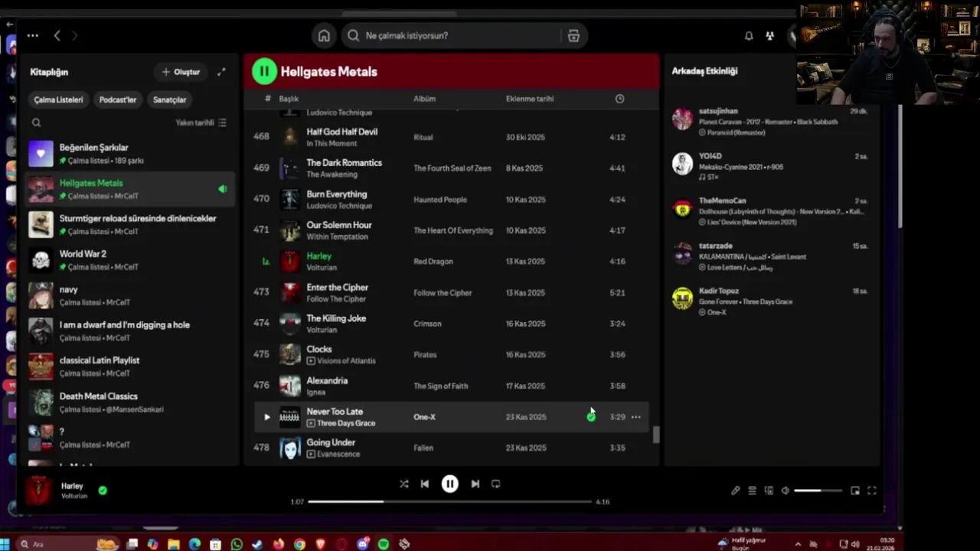Open Kadir Topuz friend entry
The width and height of the screenshot is (980, 551).
(770, 301)
